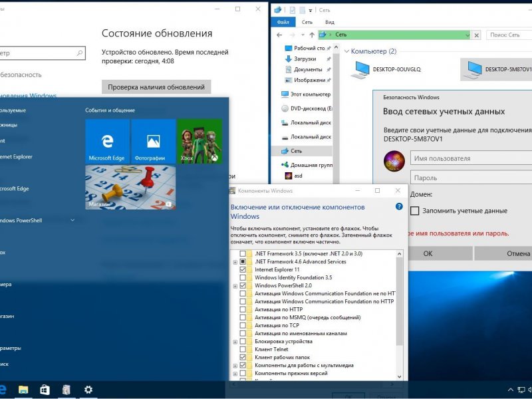Enable Клиент Telnet checkbox
532x399 pixels.
pyautogui.click(x=243, y=349)
